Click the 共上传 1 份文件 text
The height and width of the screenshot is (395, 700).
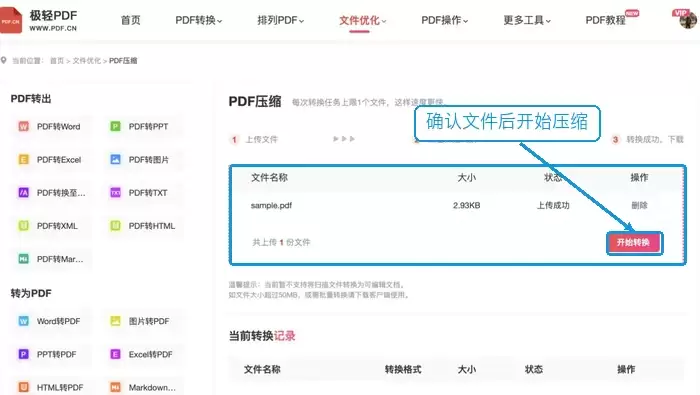click(x=281, y=242)
